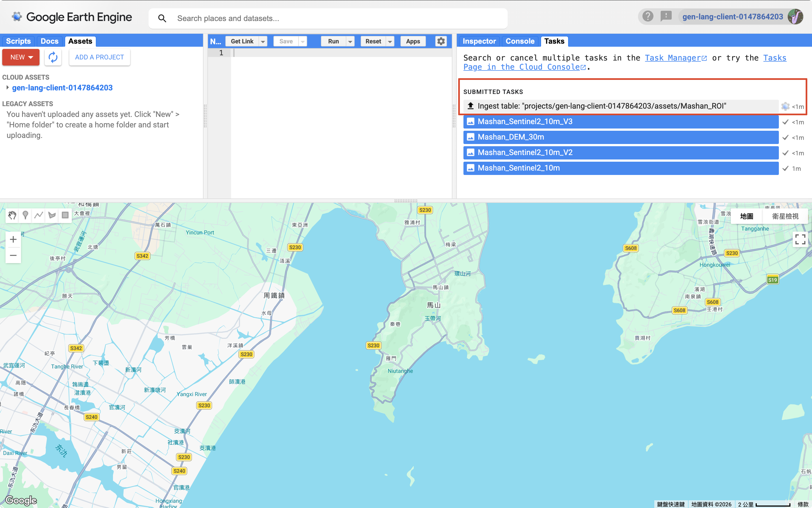This screenshot has width=812, height=508.
Task: Refresh the assets list
Action: tap(53, 57)
